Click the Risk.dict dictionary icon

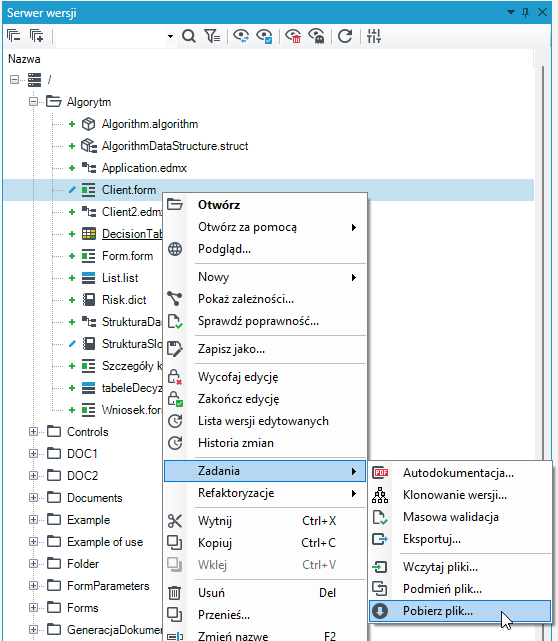88,300
